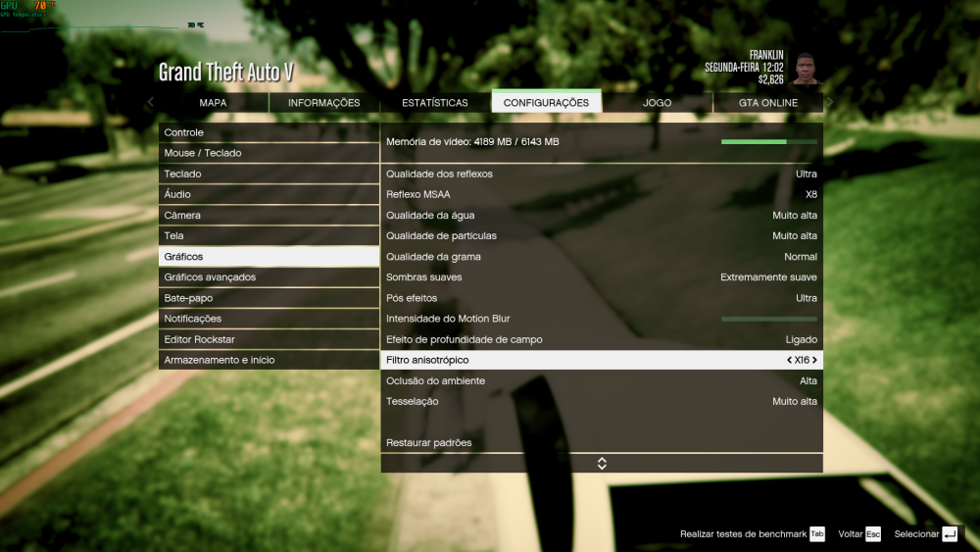Open the Teclado settings category
Image resolution: width=980 pixels, height=552 pixels.
coord(269,174)
